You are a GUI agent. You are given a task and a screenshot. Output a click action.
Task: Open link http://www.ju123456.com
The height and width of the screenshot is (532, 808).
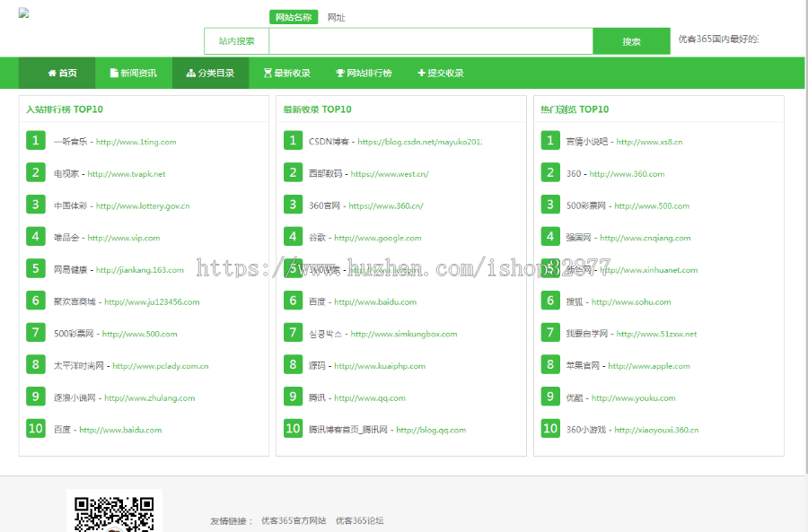[152, 301]
